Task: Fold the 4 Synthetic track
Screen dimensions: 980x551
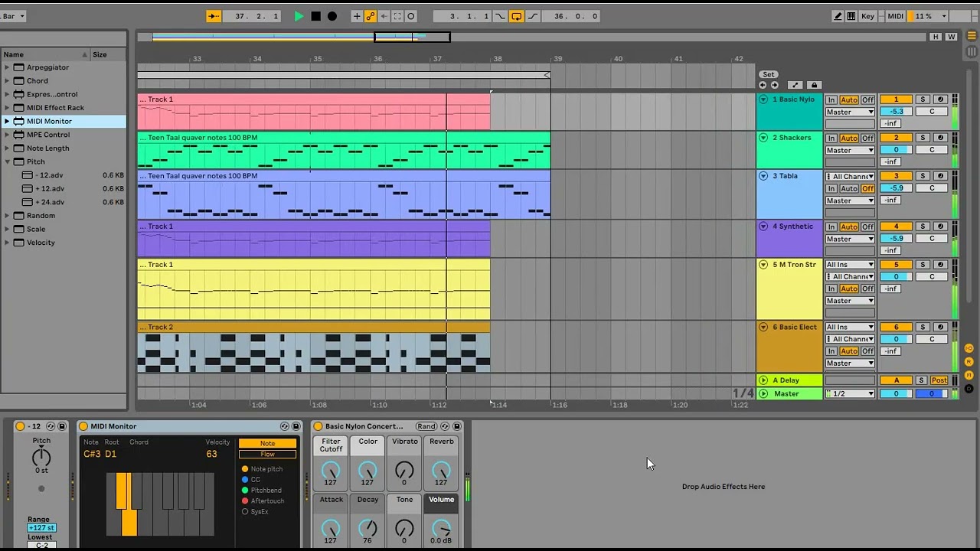Action: point(763,227)
